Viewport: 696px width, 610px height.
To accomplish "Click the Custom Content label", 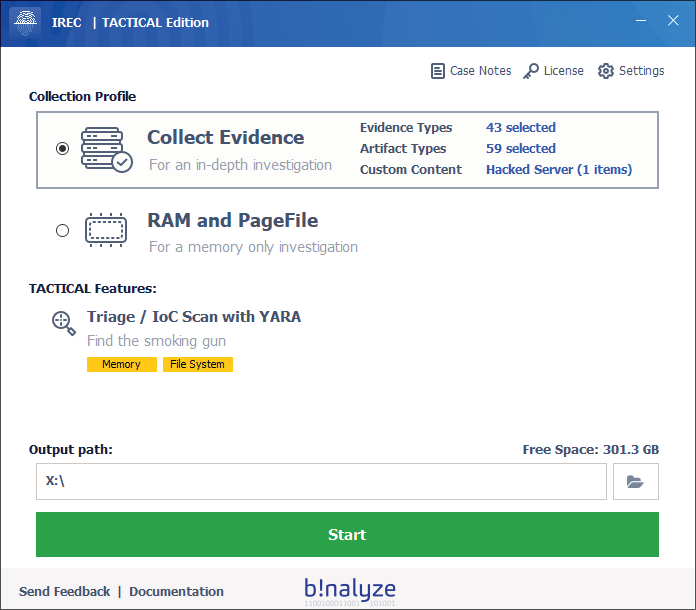I will click(x=411, y=170).
